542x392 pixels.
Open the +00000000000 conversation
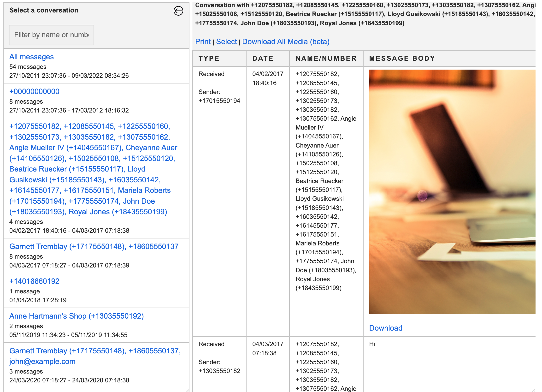coord(34,92)
